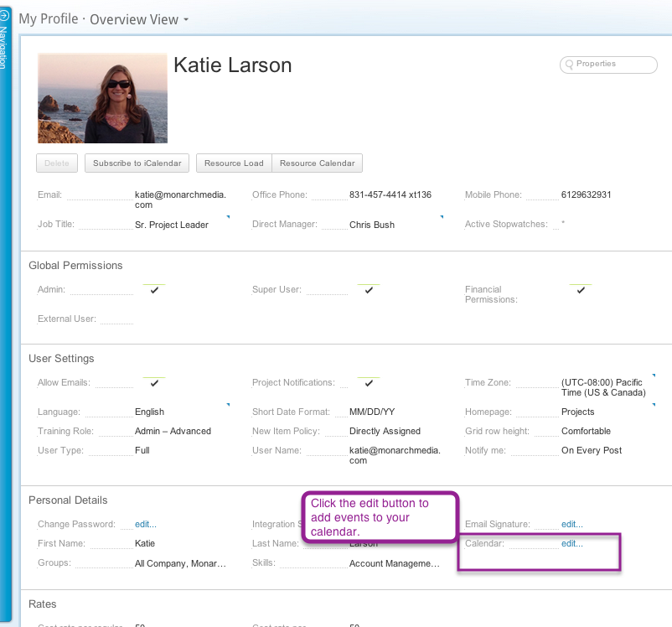672x627 pixels.
Task: Open the Language dropdown indicator
Action: (228, 404)
